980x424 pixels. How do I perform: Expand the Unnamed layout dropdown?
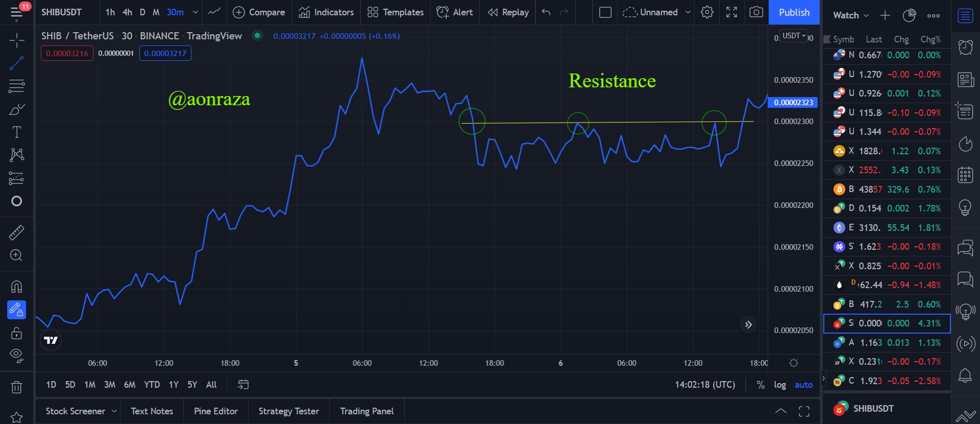pyautogui.click(x=688, y=12)
